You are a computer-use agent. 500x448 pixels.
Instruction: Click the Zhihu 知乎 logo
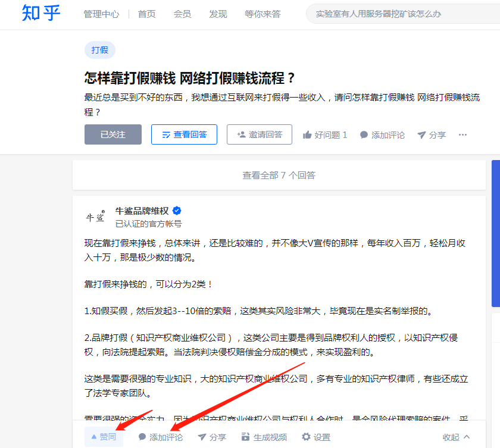tap(41, 13)
